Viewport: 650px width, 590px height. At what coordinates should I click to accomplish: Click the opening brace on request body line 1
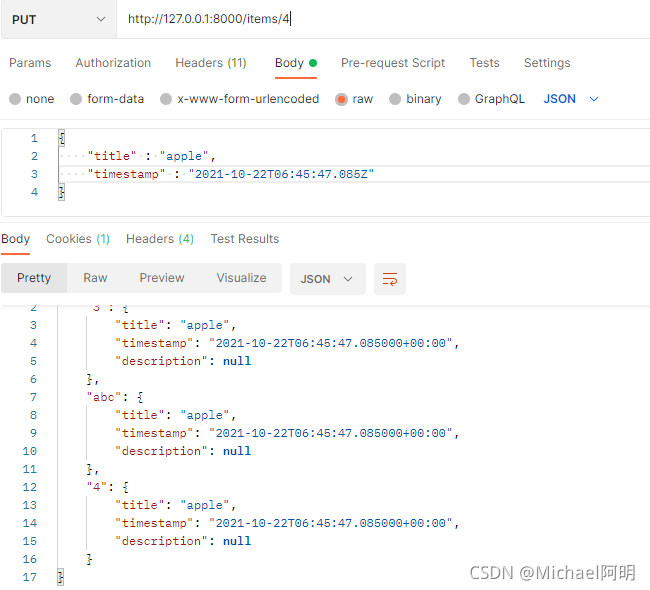coord(62,138)
